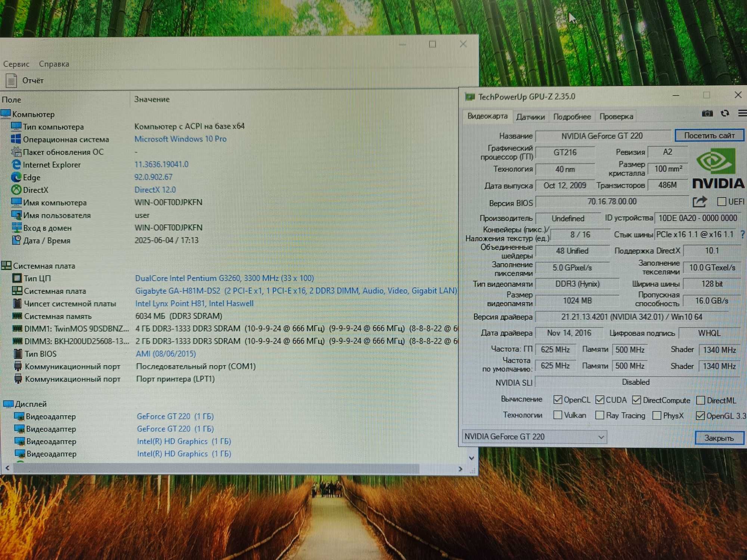Click the bus interface question mark icon
The image size is (747, 560).
pyautogui.click(x=743, y=234)
